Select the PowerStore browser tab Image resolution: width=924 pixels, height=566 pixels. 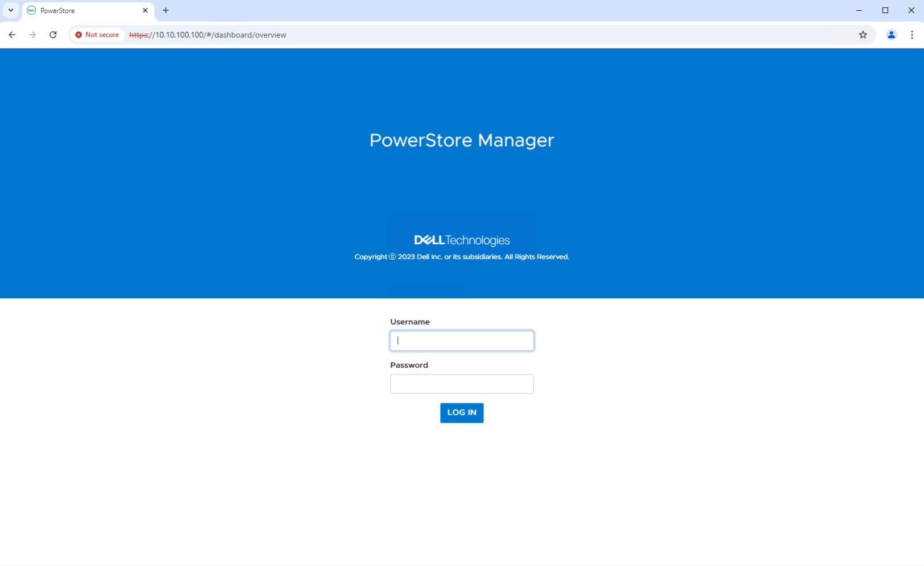pyautogui.click(x=88, y=10)
